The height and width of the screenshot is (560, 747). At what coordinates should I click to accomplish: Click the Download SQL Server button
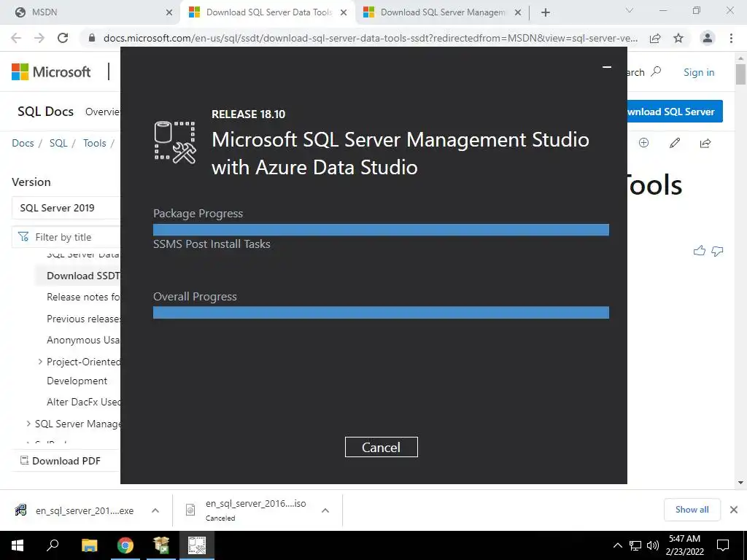[x=675, y=112]
